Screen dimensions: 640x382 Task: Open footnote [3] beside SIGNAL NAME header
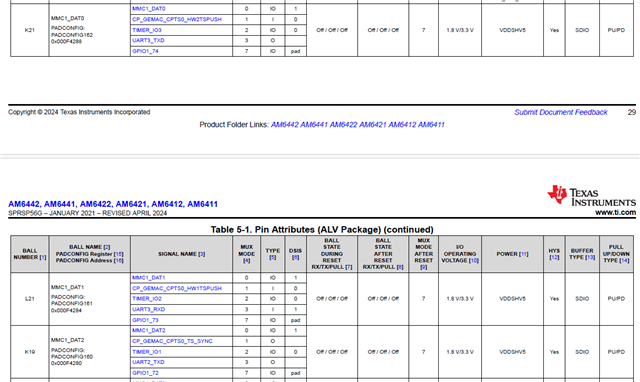201,254
